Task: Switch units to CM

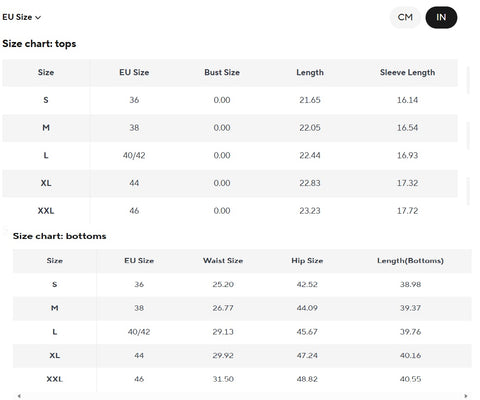Action: (405, 17)
